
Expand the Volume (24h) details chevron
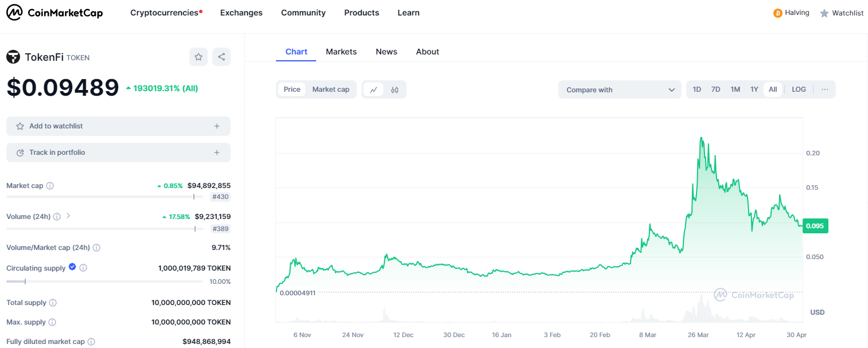[68, 216]
